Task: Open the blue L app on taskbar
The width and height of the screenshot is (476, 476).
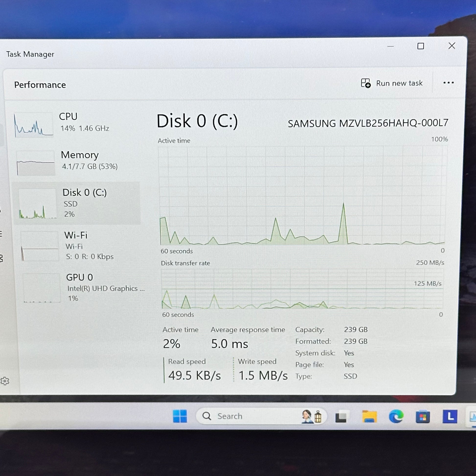Action: point(450,417)
